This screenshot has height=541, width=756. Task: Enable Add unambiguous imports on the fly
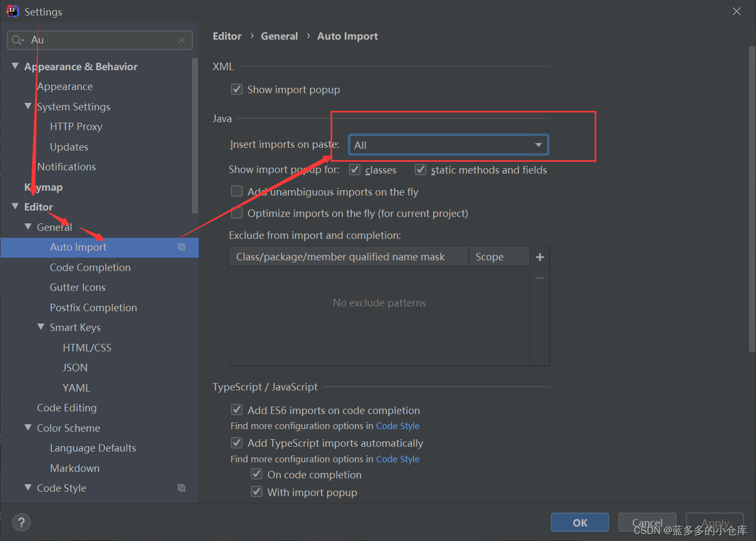(x=236, y=191)
